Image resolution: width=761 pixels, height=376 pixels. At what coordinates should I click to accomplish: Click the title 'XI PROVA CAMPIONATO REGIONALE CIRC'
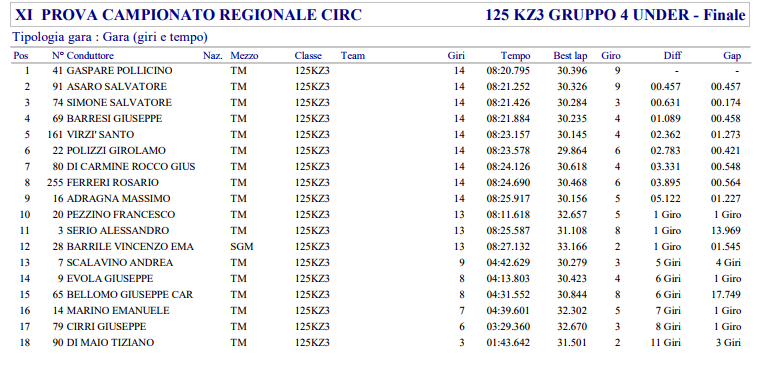point(188,15)
